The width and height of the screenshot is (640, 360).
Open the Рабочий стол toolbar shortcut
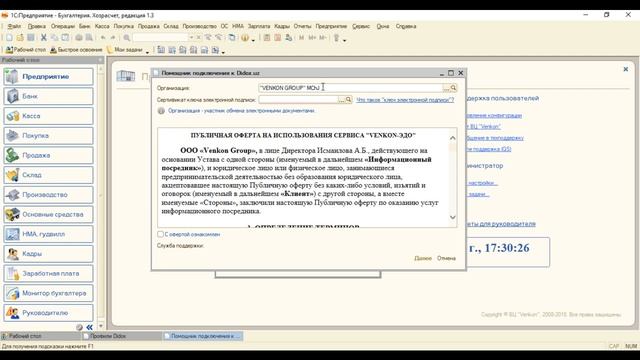pyautogui.click(x=26, y=50)
